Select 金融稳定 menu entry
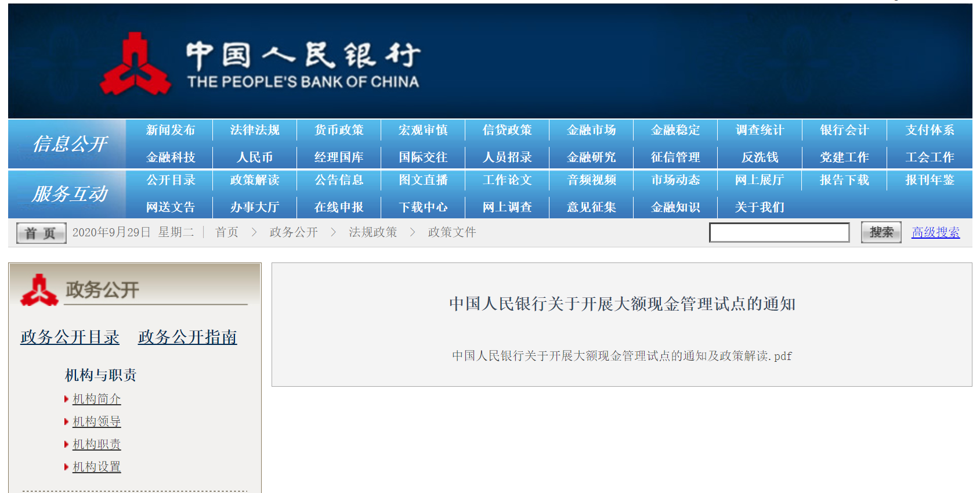Viewport: 980px width, 493px height. pos(675,130)
